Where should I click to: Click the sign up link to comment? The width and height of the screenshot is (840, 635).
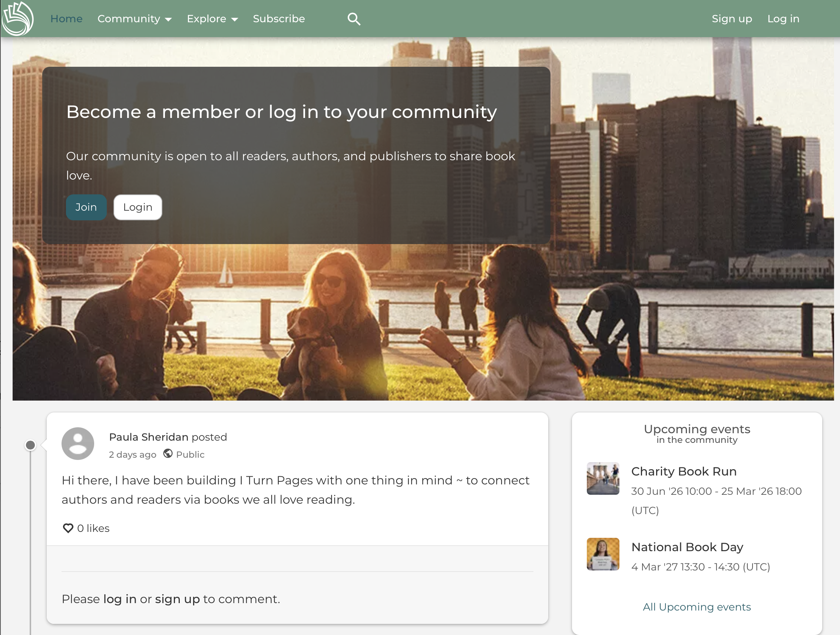177,599
